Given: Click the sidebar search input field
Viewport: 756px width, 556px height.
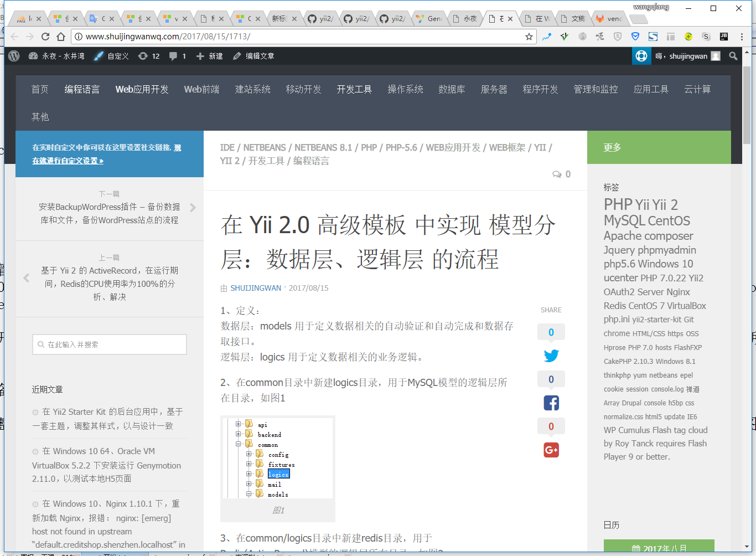Looking at the screenshot, I should coord(110,344).
